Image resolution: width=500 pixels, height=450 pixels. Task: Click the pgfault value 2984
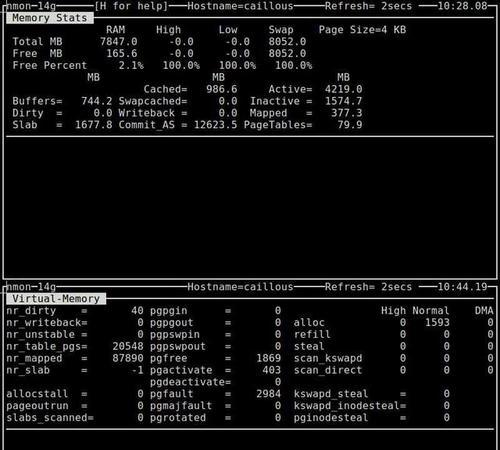[x=269, y=394]
